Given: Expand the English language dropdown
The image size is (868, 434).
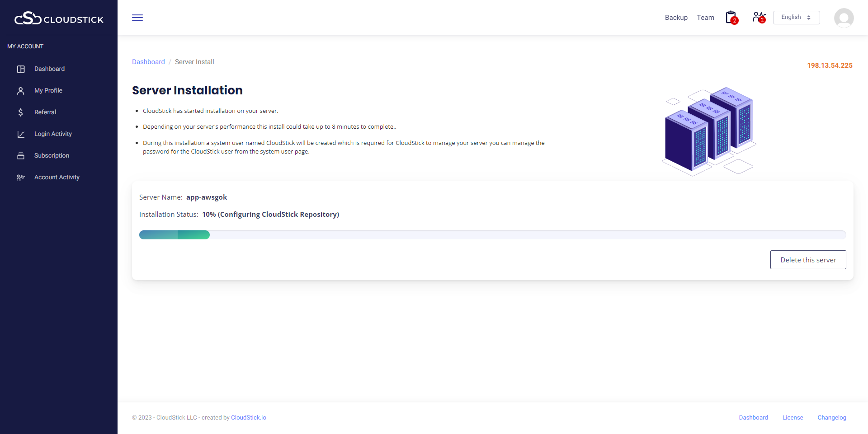Looking at the screenshot, I should [796, 18].
